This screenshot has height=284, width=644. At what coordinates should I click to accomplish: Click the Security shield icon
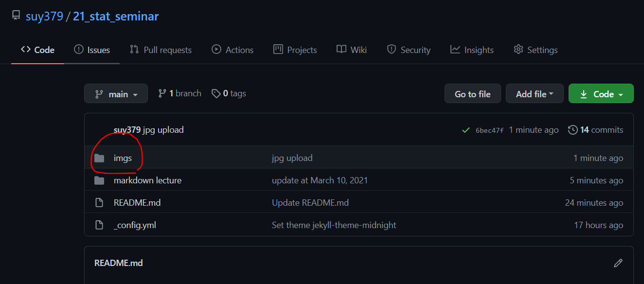tap(392, 50)
